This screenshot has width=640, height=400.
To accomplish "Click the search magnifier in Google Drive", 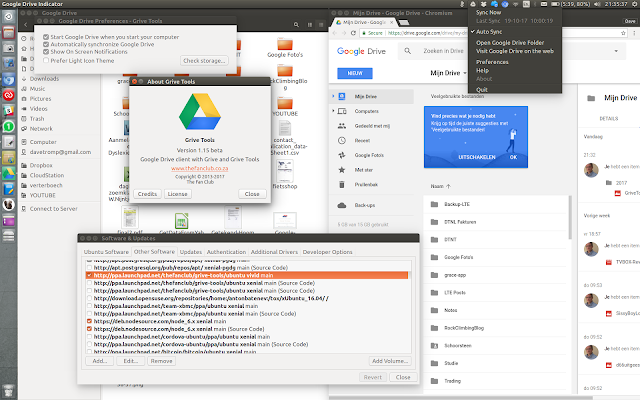I will tap(407, 51).
